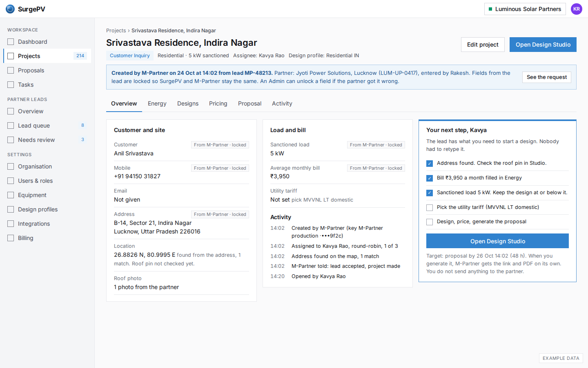The height and width of the screenshot is (368, 588).
Task: Uncheck the 'Address found' checklist item
Action: point(430,164)
